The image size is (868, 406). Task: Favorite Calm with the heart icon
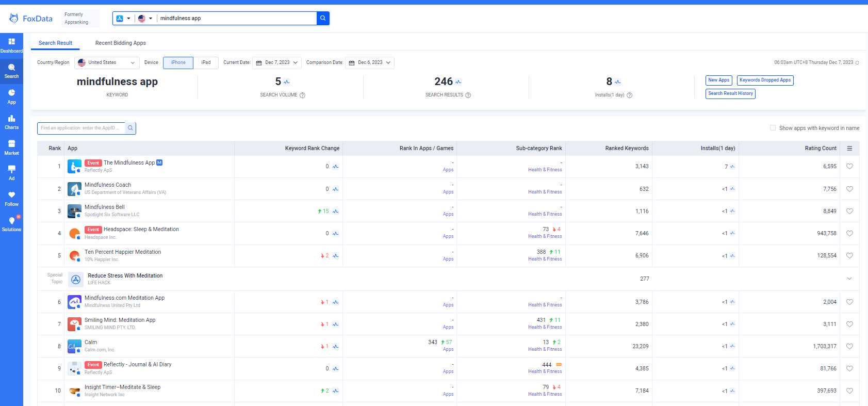tap(849, 346)
